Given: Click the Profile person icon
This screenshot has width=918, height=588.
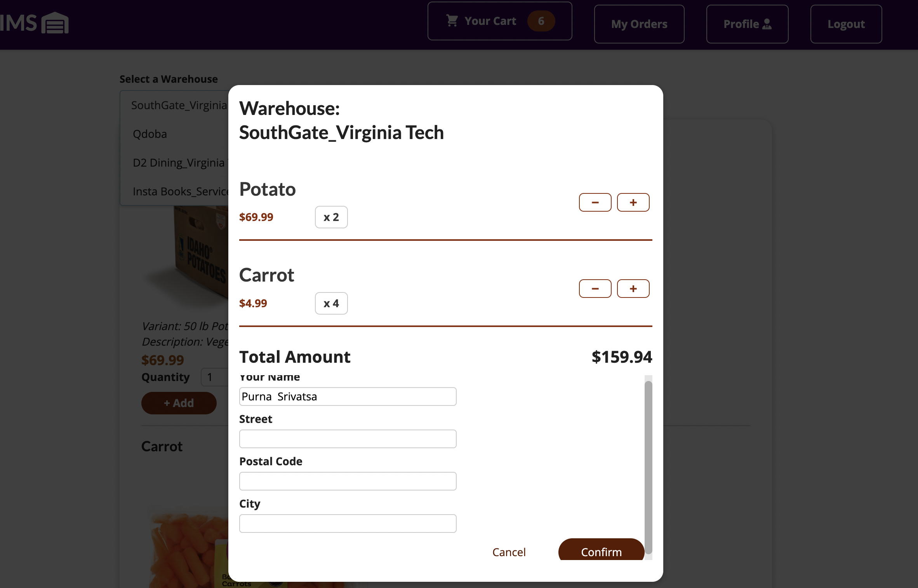Looking at the screenshot, I should [x=767, y=24].
